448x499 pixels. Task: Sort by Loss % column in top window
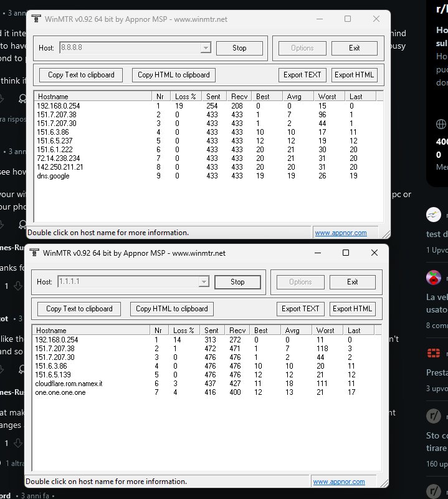coord(186,97)
